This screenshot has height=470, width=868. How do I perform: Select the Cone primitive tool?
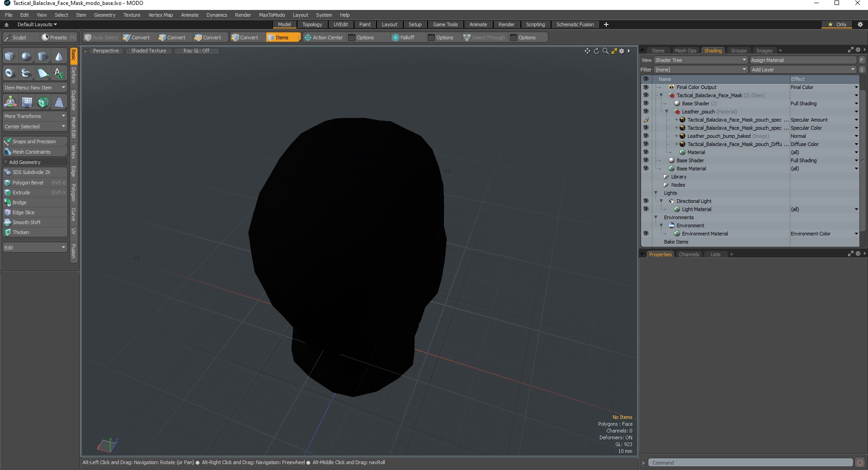pyautogui.click(x=59, y=56)
